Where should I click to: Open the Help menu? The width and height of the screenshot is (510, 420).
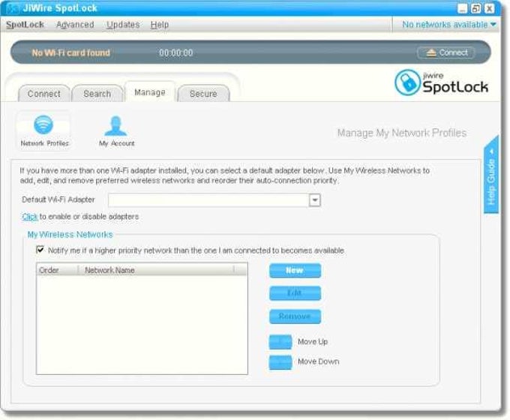point(159,25)
